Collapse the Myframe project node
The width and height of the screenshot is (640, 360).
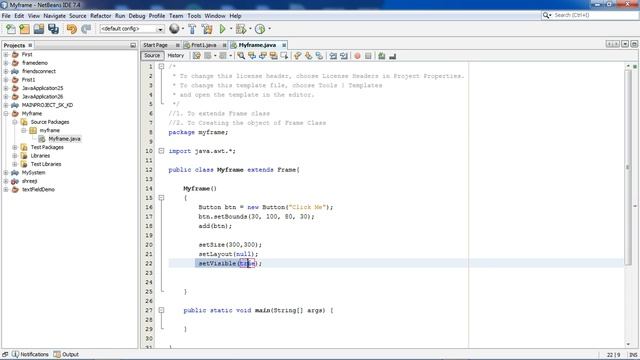point(6,113)
